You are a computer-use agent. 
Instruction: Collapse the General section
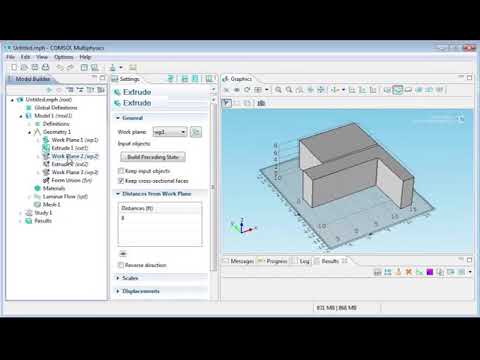pyautogui.click(x=118, y=118)
